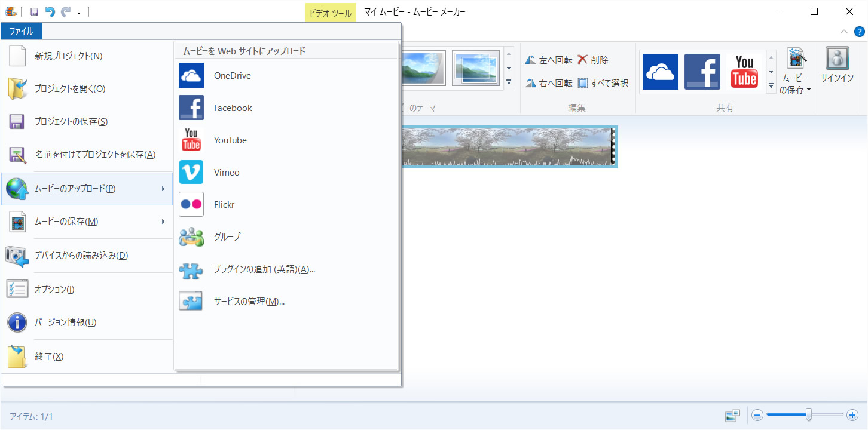Select Facebook in the upload list
Screen dimensions: 868x430
pos(233,108)
